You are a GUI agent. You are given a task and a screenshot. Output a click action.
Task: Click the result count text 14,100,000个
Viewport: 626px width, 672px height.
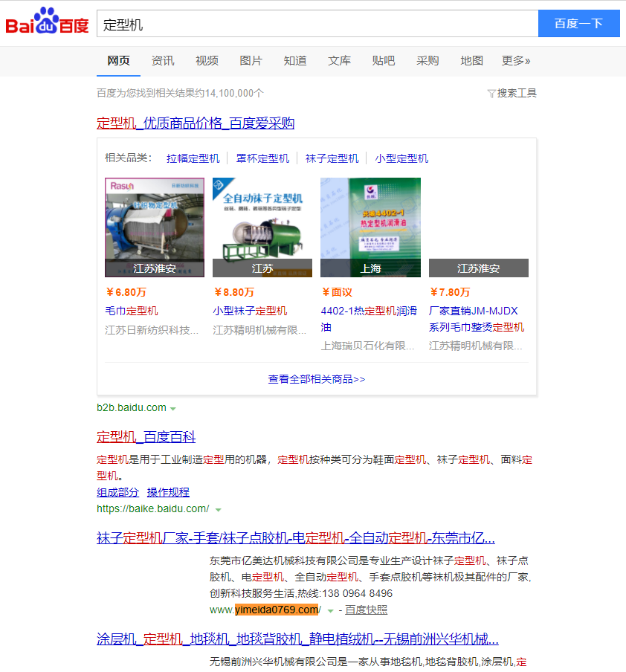coord(234,94)
